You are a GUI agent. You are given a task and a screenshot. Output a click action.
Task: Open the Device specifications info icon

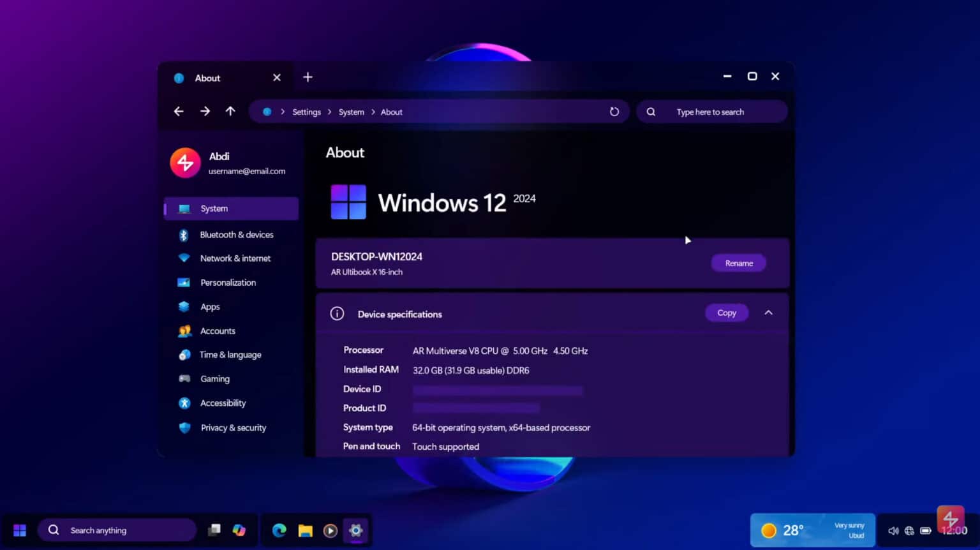click(337, 313)
